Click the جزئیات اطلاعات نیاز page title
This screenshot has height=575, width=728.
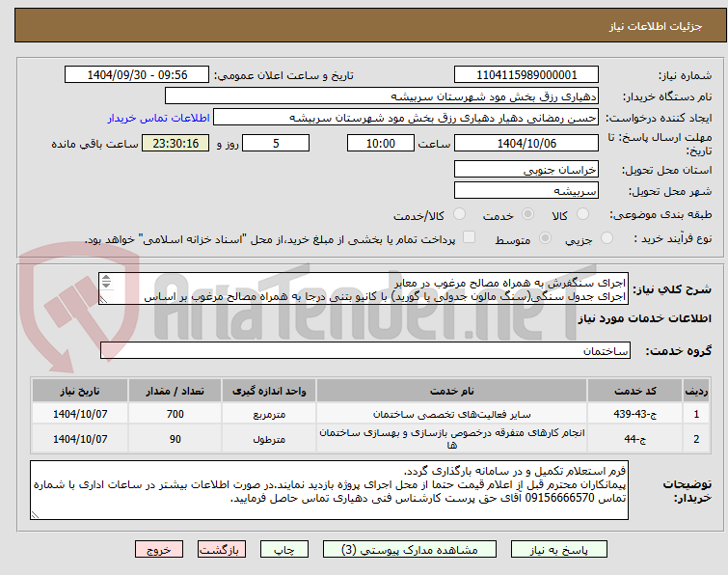coord(656,26)
